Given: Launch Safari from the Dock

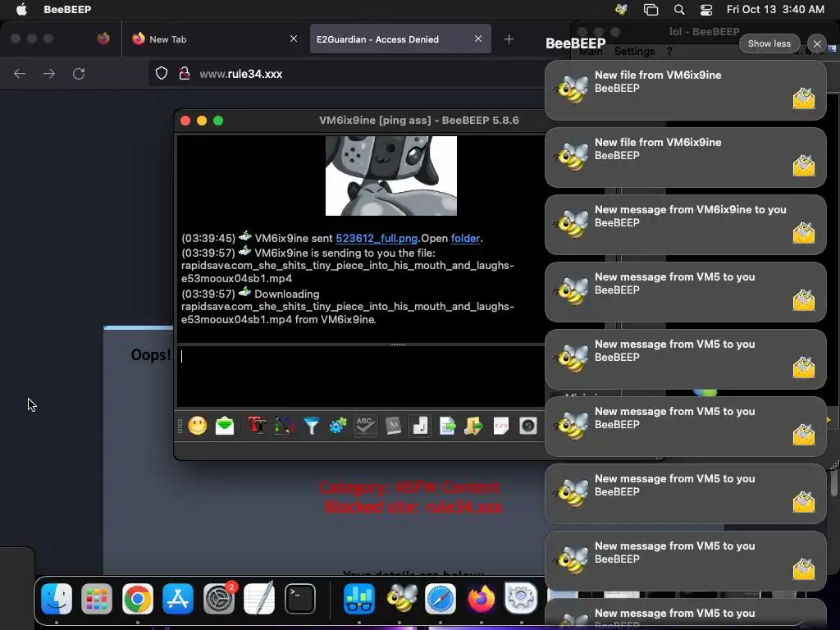Looking at the screenshot, I should (x=441, y=598).
